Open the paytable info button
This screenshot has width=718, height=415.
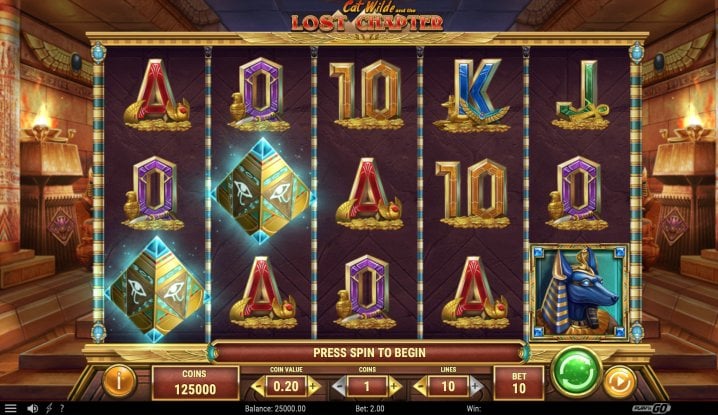[x=119, y=381]
